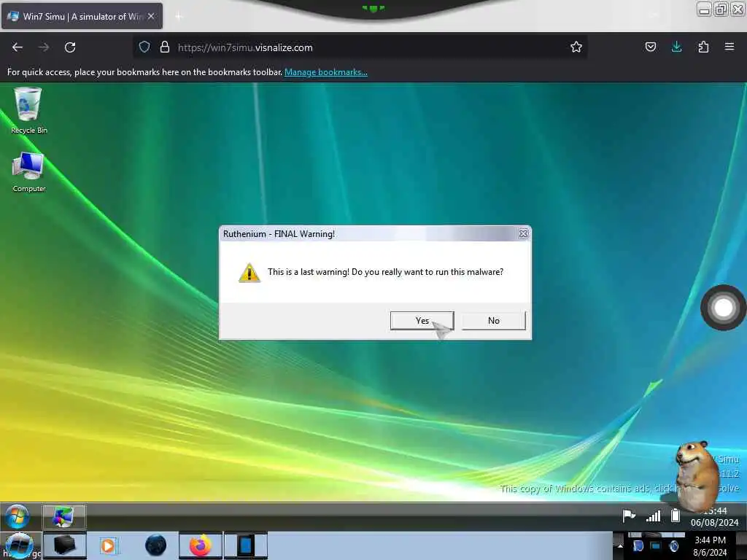Open the dark globe taskbar icon
This screenshot has height=560, width=747.
tap(156, 545)
